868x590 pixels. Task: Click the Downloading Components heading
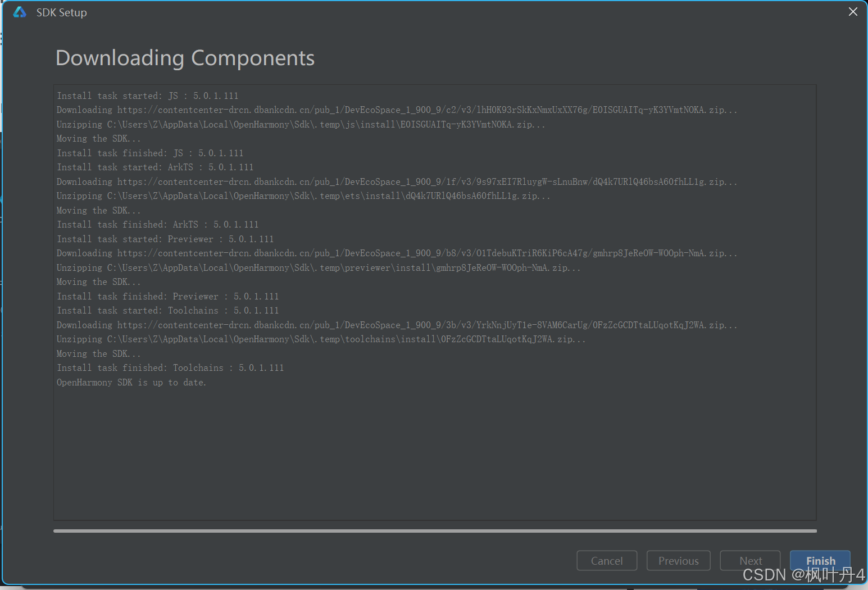coord(185,58)
